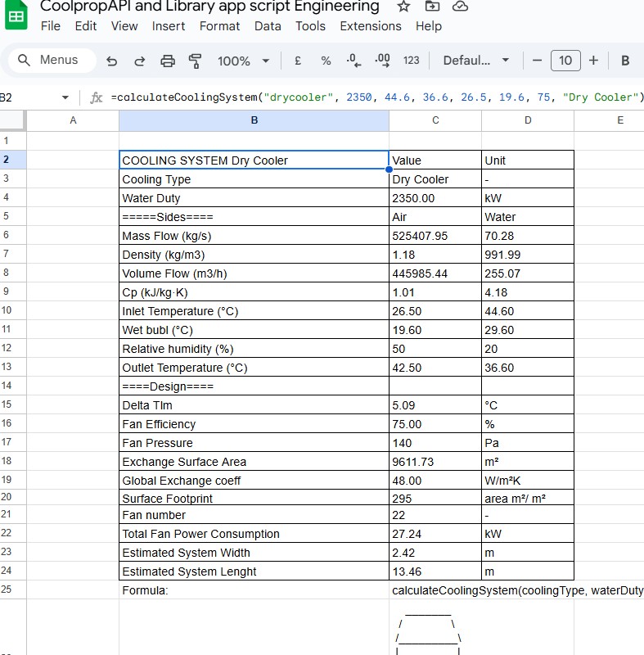
Task: Open the Format menu
Action: coord(219,26)
